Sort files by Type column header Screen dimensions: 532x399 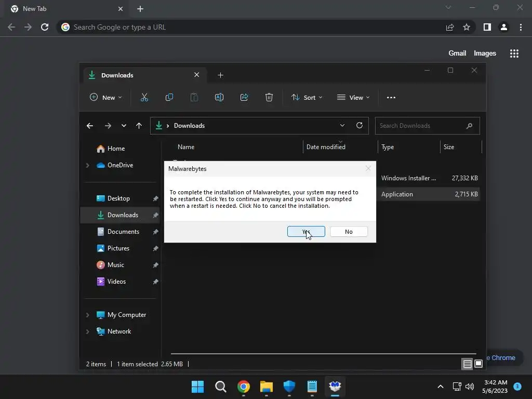(388, 147)
